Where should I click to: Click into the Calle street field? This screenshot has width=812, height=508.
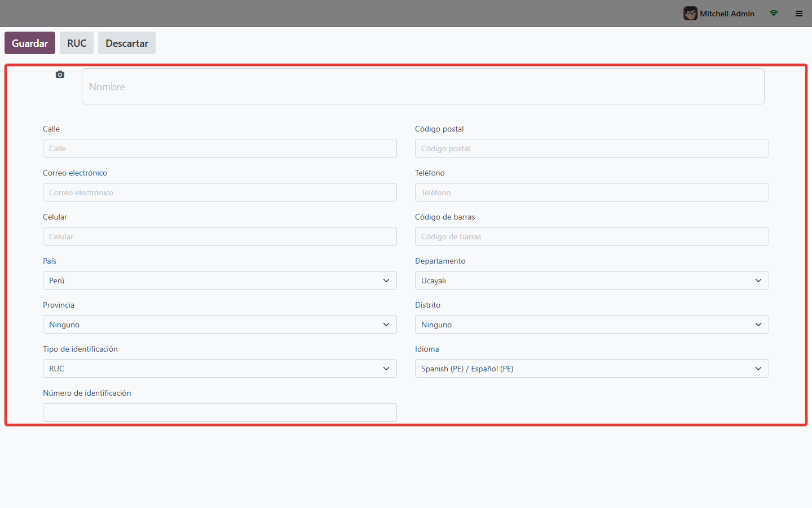point(220,148)
